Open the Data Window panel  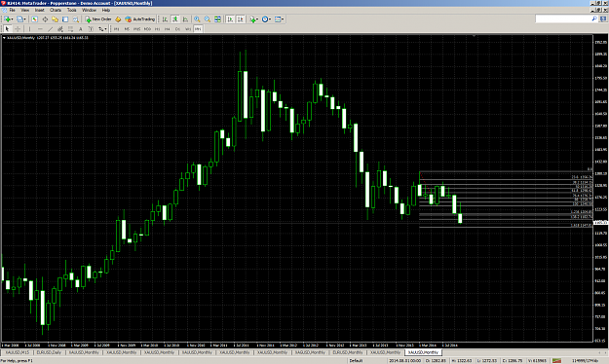(45, 19)
